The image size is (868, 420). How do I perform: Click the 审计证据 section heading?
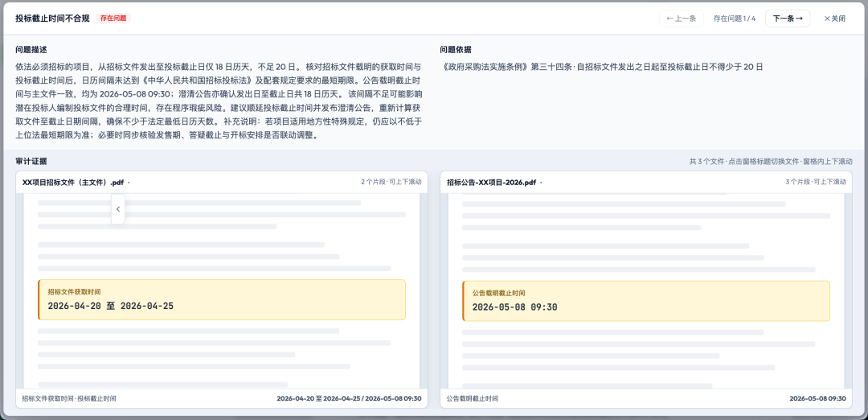pos(31,161)
